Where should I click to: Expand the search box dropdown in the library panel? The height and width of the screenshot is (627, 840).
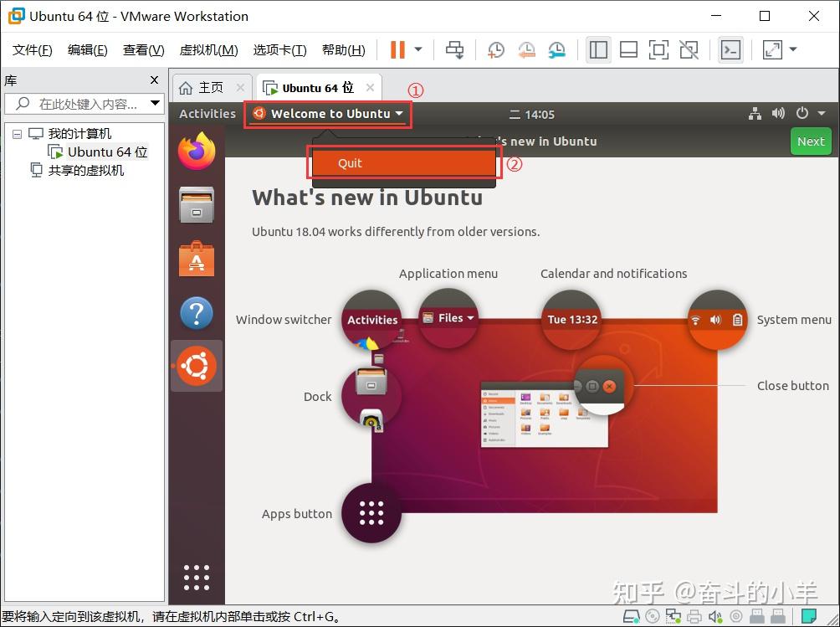coord(153,104)
